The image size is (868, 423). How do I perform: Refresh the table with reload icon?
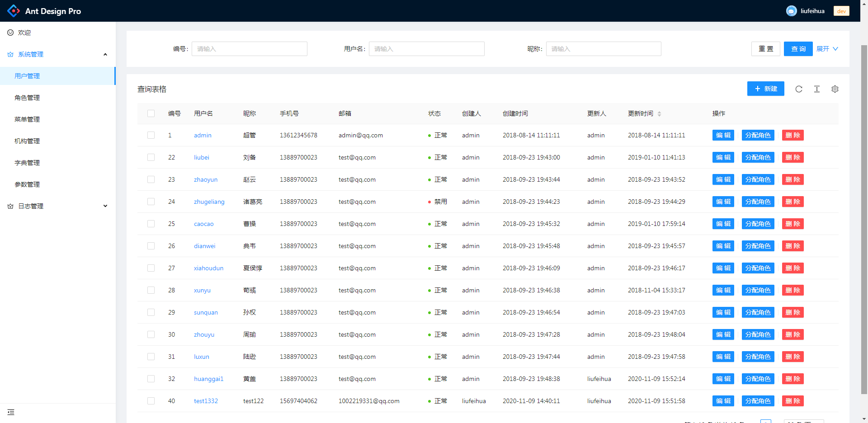799,89
